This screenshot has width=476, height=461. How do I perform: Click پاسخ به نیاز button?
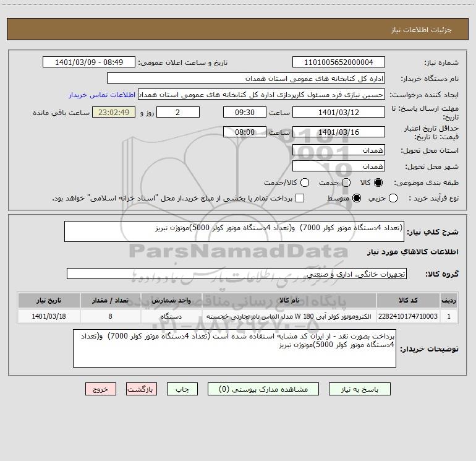[359, 389]
